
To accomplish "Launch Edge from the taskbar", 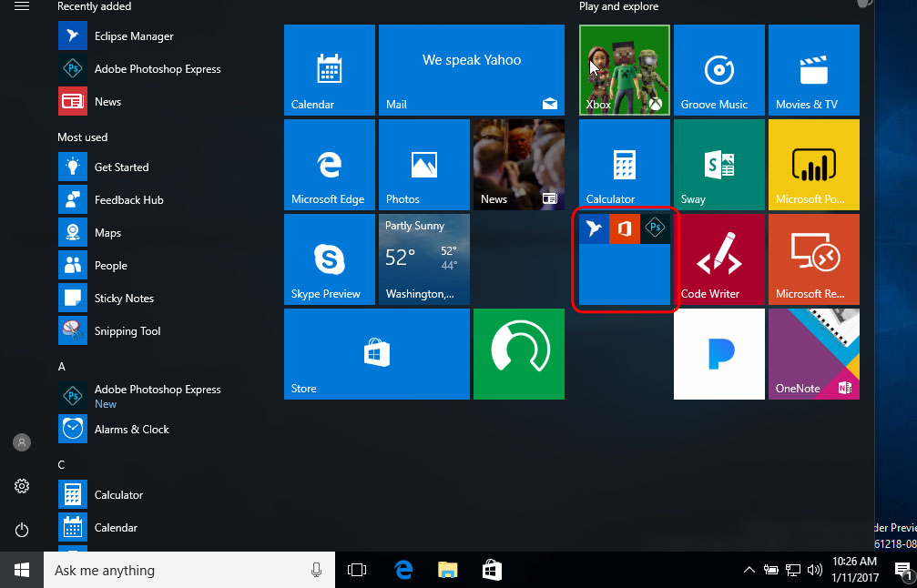I will (x=403, y=570).
